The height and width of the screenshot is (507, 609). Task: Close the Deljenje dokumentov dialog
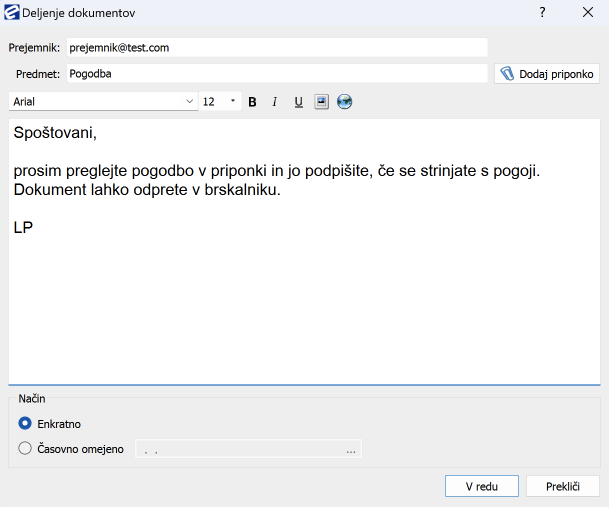587,13
